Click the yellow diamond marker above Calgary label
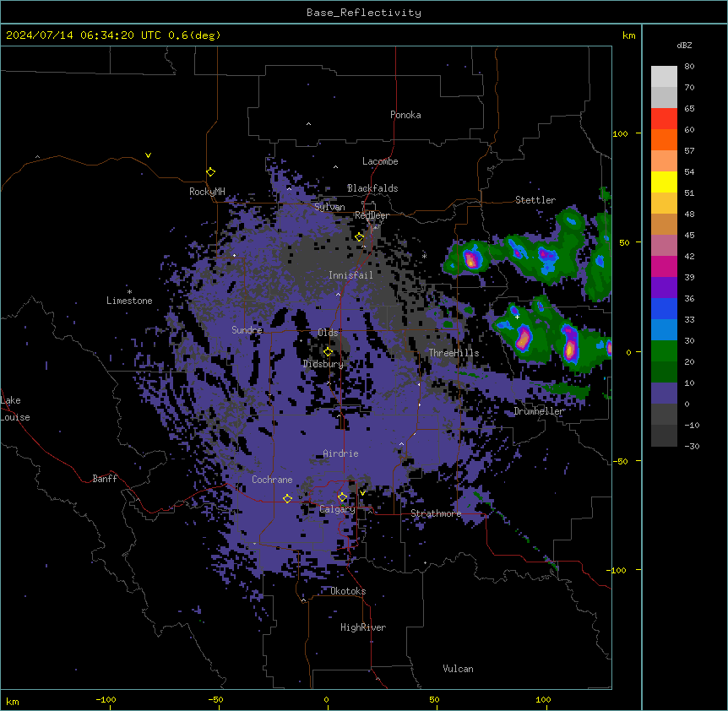The height and width of the screenshot is (711, 728). (x=342, y=497)
